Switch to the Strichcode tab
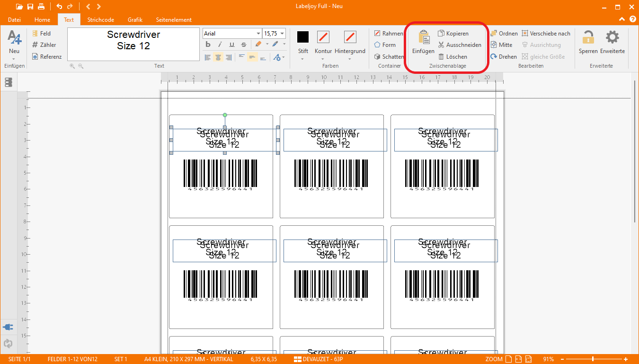This screenshot has height=364, width=639. click(x=100, y=20)
